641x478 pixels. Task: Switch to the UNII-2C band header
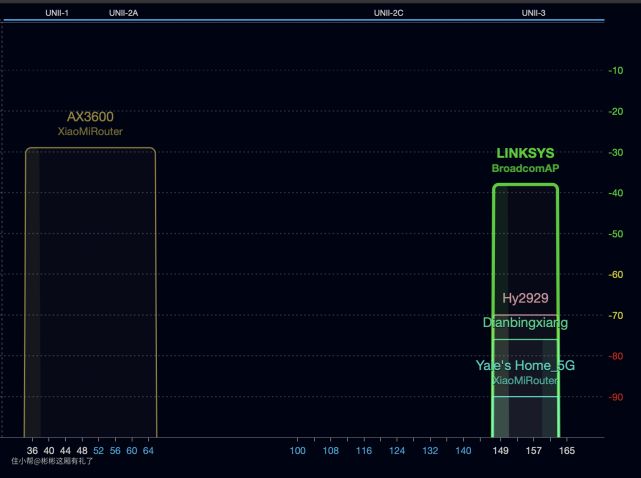click(x=388, y=13)
